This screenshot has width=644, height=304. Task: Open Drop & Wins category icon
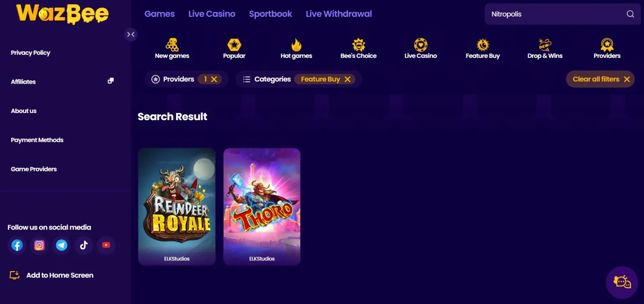click(x=545, y=45)
